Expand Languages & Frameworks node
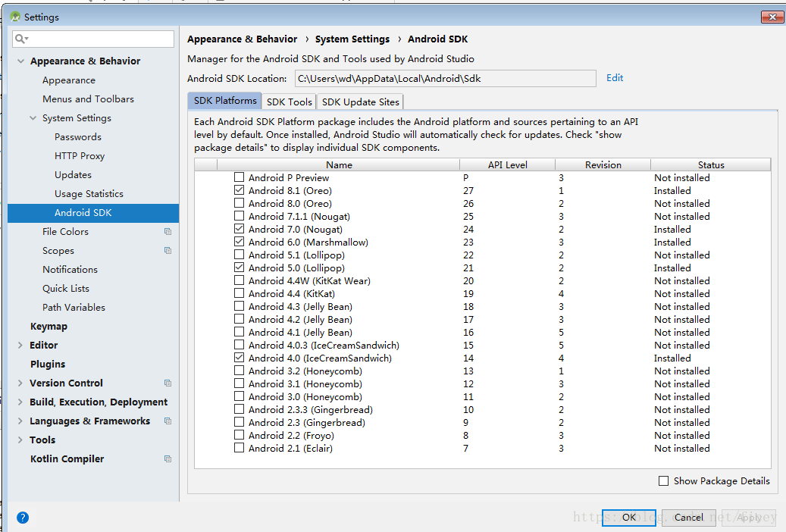Image resolution: width=786 pixels, height=532 pixels. point(20,421)
